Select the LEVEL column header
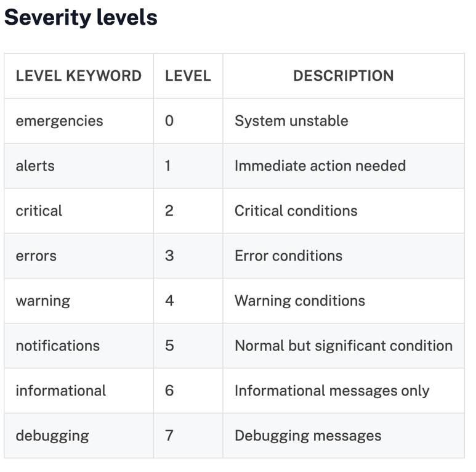Viewport: 476px width, 472px height. 188,76
